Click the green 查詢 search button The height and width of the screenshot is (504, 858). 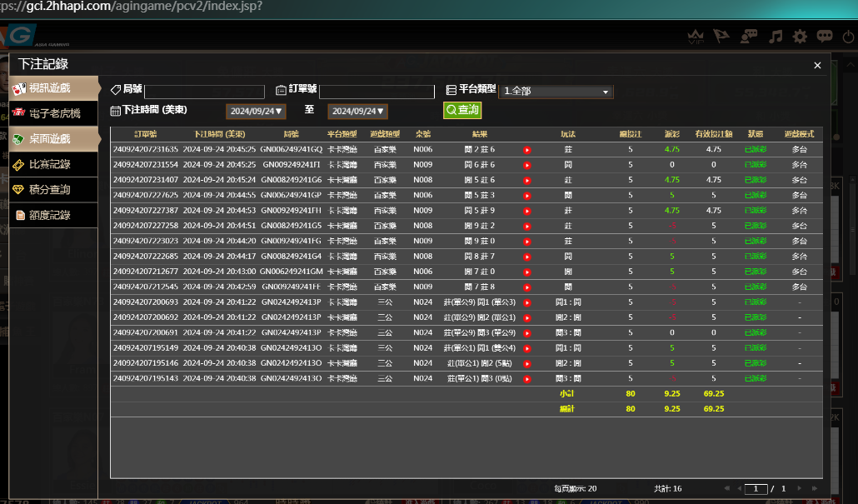(462, 110)
